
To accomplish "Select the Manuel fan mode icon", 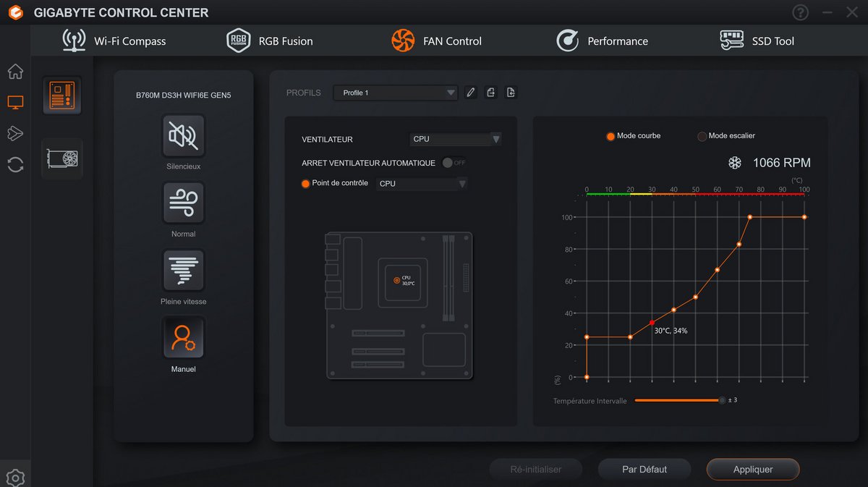I will 183,338.
